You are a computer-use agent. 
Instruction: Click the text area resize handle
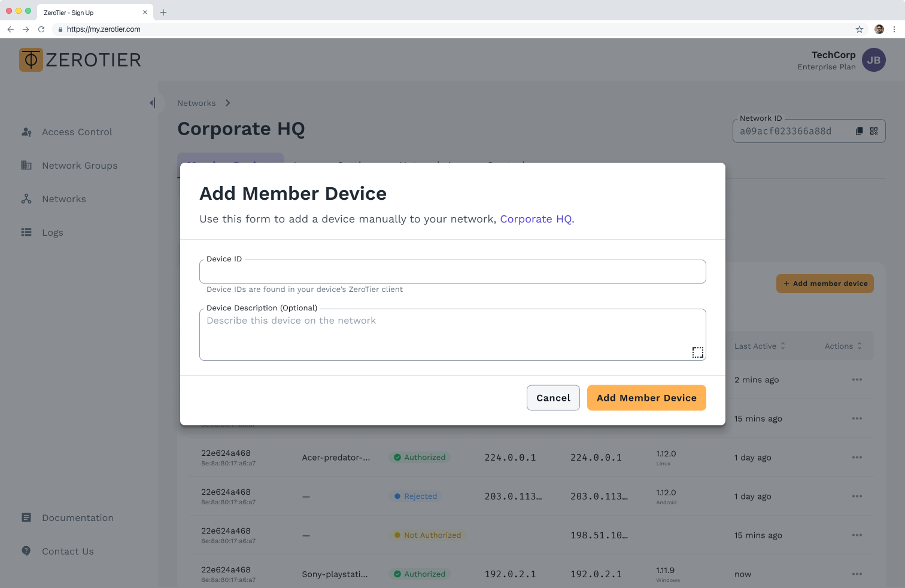tap(698, 352)
